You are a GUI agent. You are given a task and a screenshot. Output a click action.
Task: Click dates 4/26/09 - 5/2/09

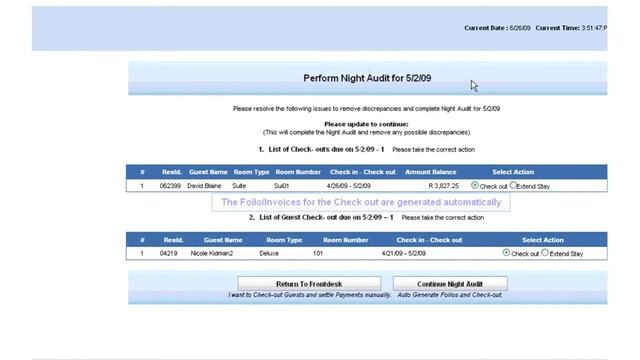click(349, 186)
